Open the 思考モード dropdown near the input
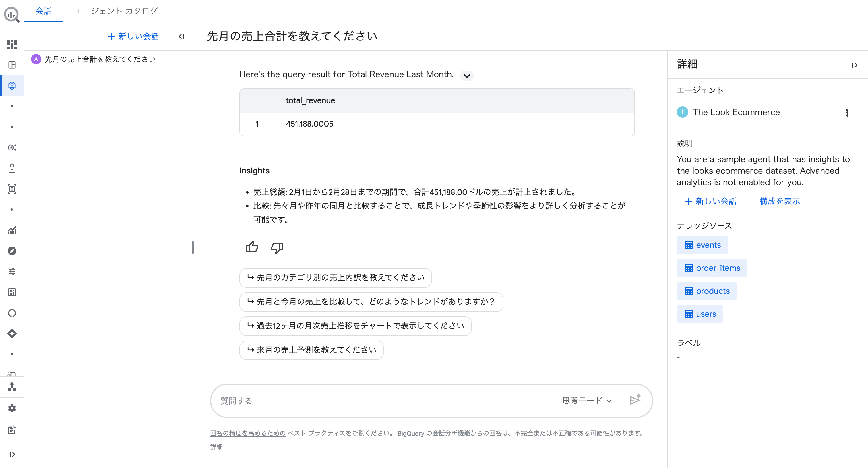 [x=586, y=401]
